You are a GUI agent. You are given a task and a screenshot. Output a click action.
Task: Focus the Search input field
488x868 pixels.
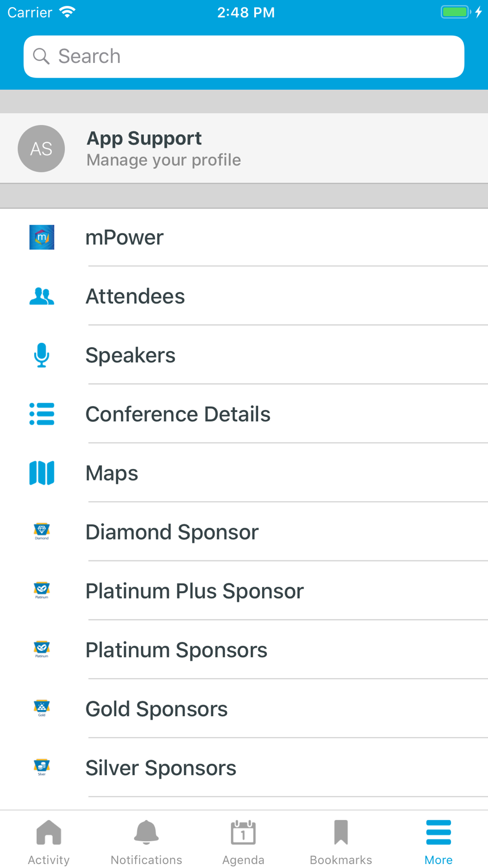tap(244, 57)
